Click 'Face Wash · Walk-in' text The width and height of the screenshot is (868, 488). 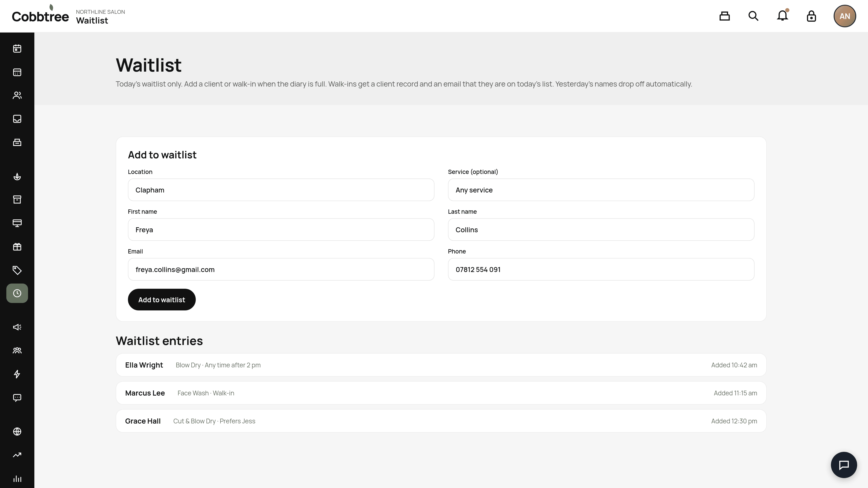point(206,393)
